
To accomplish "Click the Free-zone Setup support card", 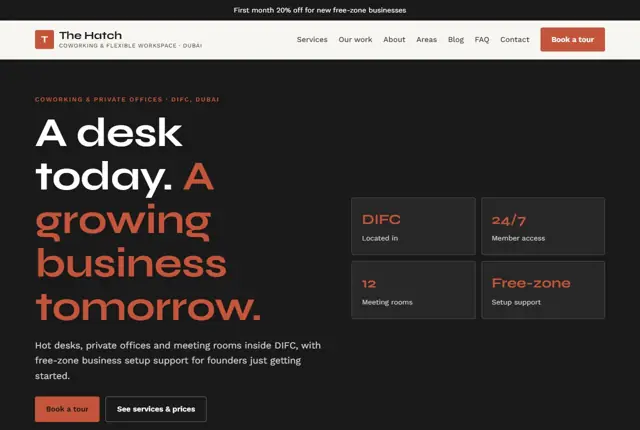I will 543,290.
